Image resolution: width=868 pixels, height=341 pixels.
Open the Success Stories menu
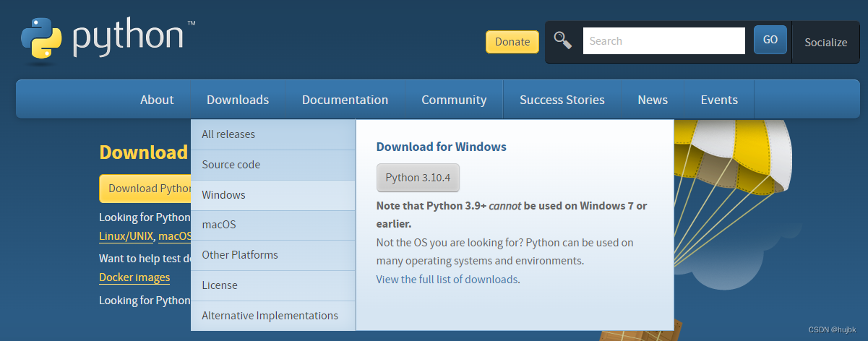[x=562, y=100]
